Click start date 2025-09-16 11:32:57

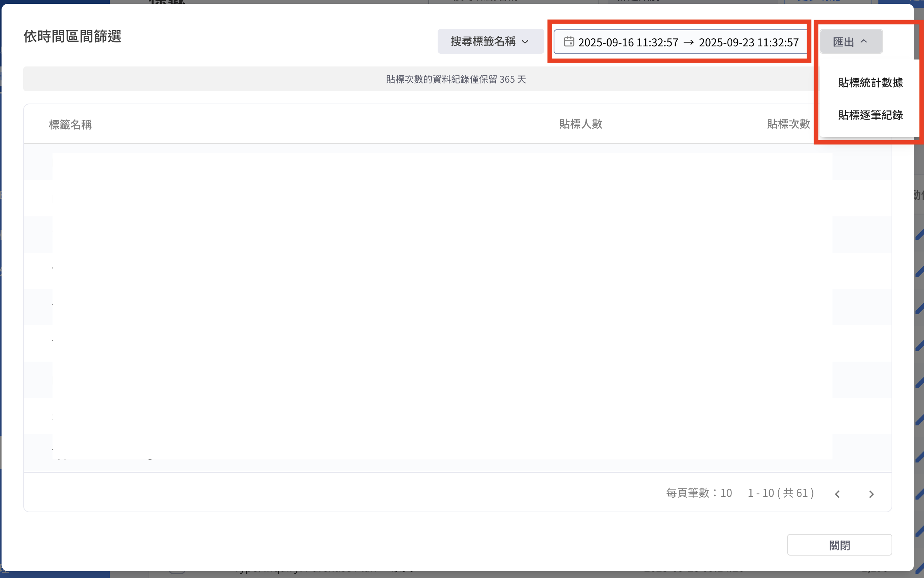pos(628,42)
